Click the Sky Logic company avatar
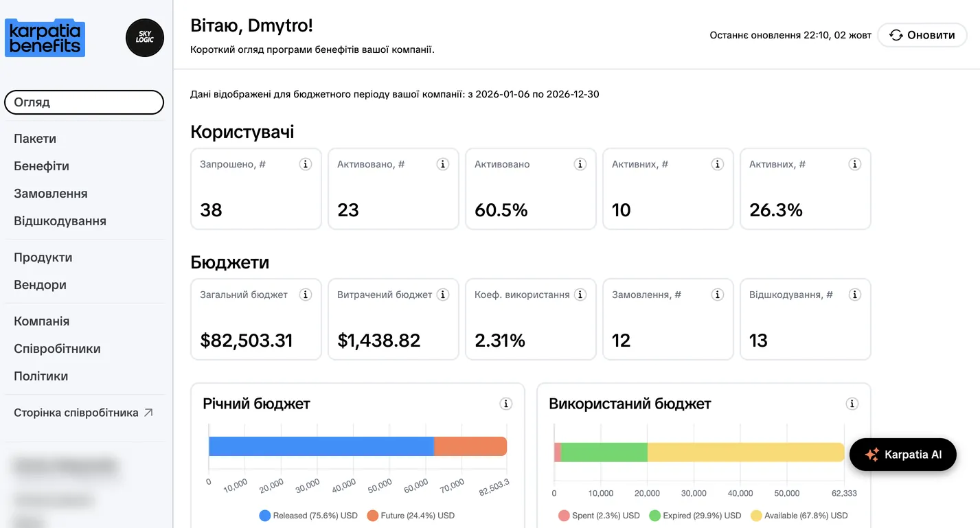Image resolution: width=980 pixels, height=528 pixels. [x=145, y=38]
